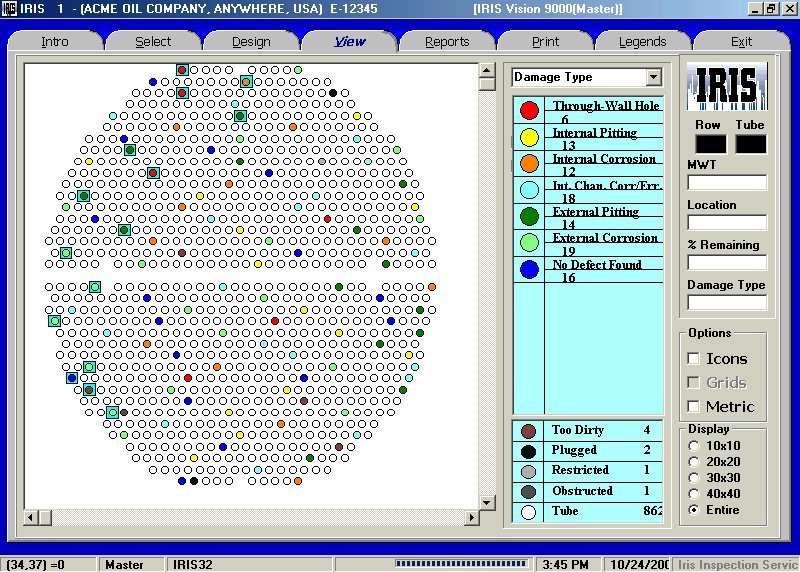The width and height of the screenshot is (800, 572).
Task: Click the black Plugged legend icon
Action: [529, 452]
